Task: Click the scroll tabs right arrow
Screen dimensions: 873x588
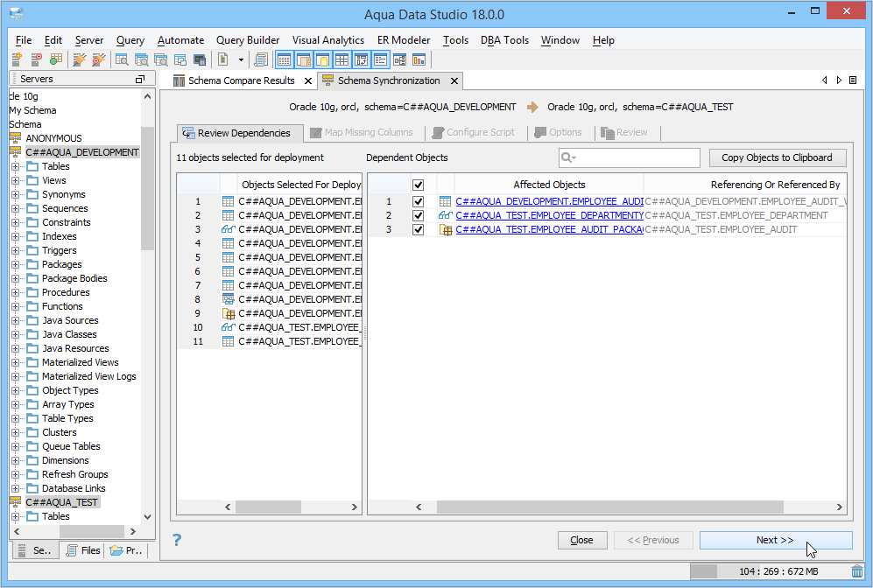Action: [839, 80]
